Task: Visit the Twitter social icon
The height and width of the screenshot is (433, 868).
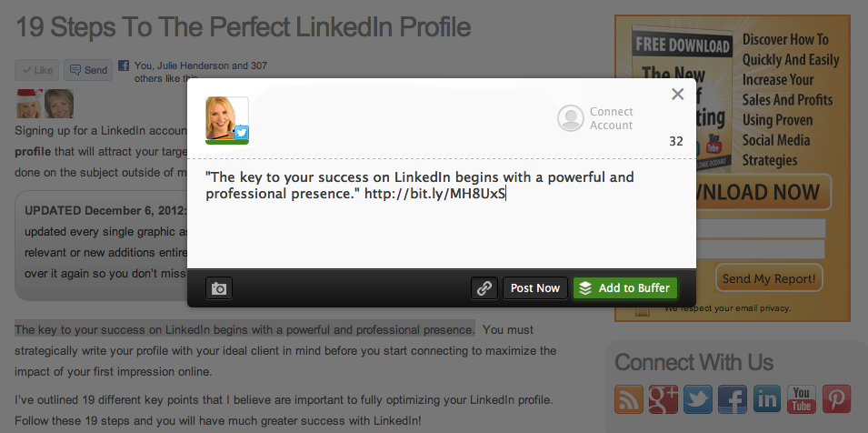Action: click(698, 398)
